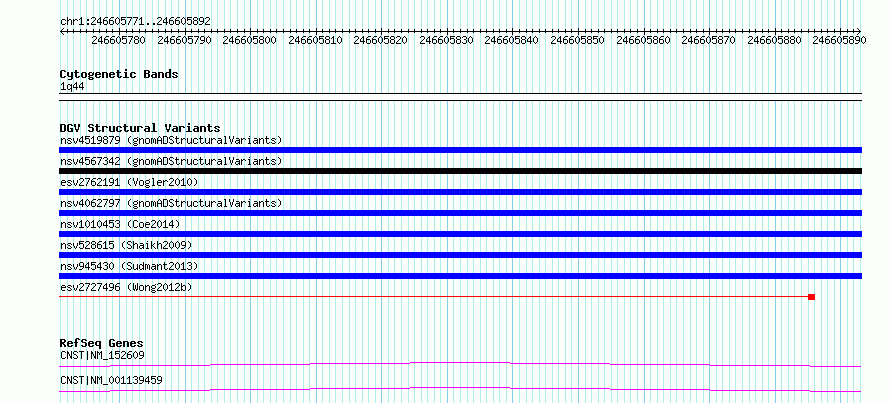Click ruler coordinate 246605890

(839, 40)
